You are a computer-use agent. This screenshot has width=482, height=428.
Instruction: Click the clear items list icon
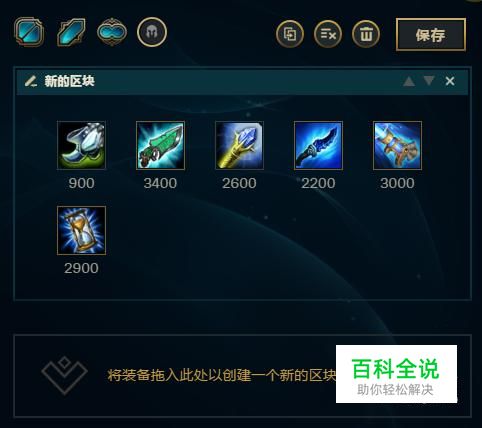click(x=328, y=34)
